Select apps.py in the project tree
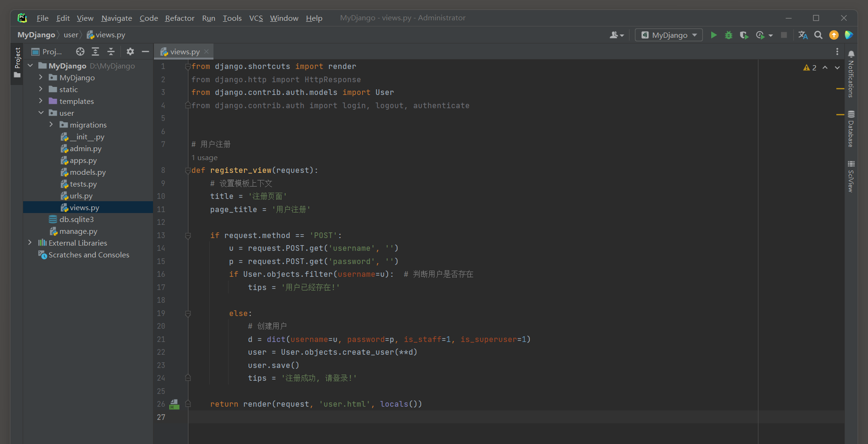The height and width of the screenshot is (444, 868). click(x=83, y=160)
